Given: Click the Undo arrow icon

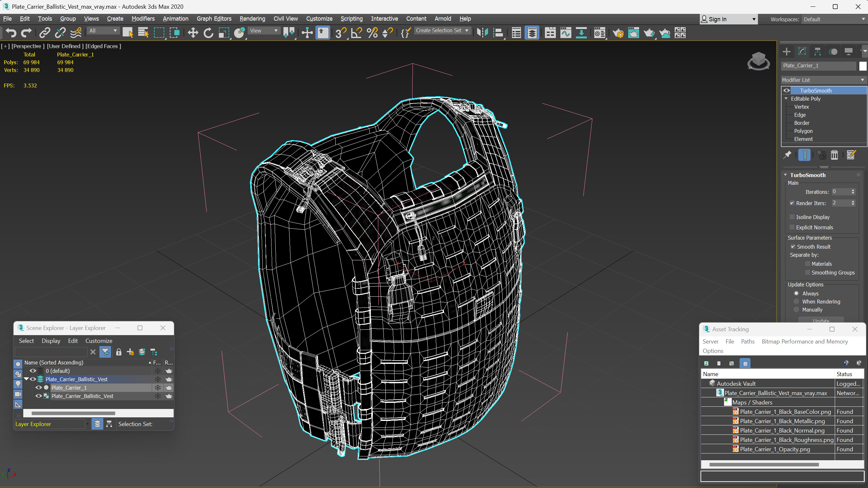Looking at the screenshot, I should coord(11,33).
